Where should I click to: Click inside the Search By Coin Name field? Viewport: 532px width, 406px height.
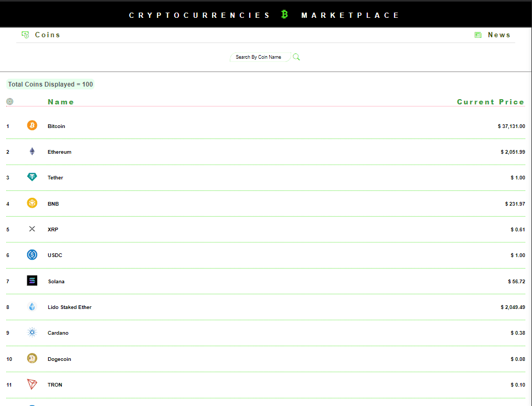click(260, 57)
